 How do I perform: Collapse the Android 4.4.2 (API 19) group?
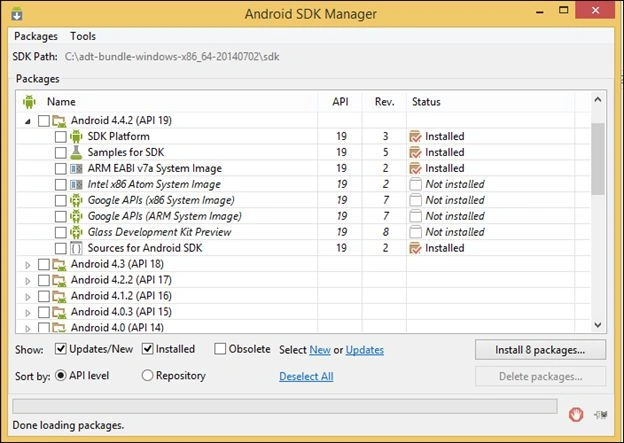pyautogui.click(x=27, y=121)
